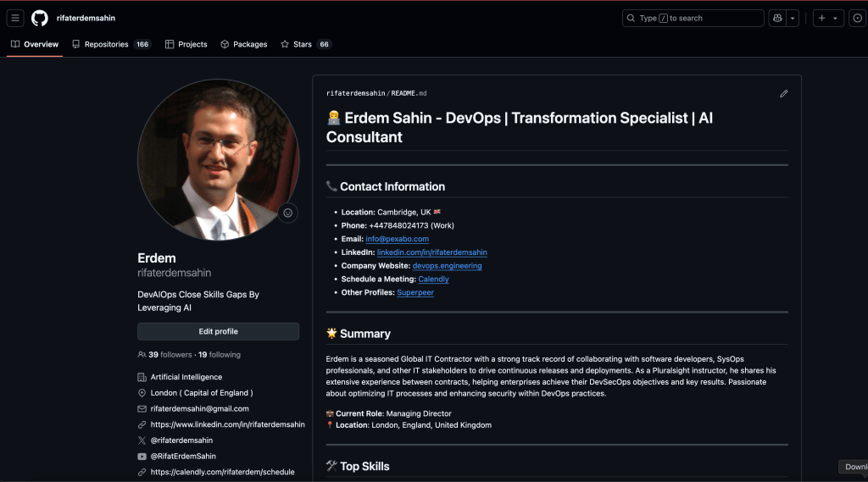Expand the Copilot dropdown arrow

[793, 19]
